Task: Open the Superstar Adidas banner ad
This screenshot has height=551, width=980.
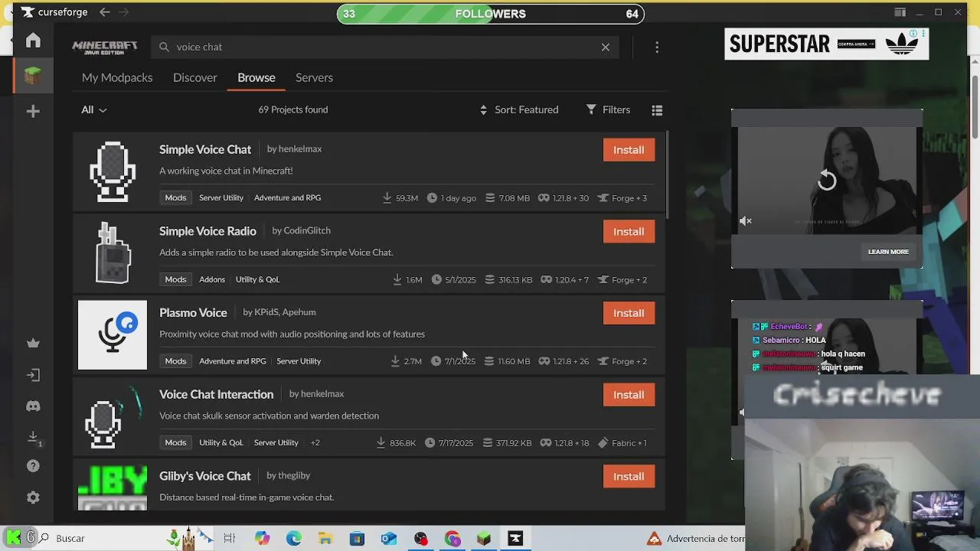Action: point(827,44)
